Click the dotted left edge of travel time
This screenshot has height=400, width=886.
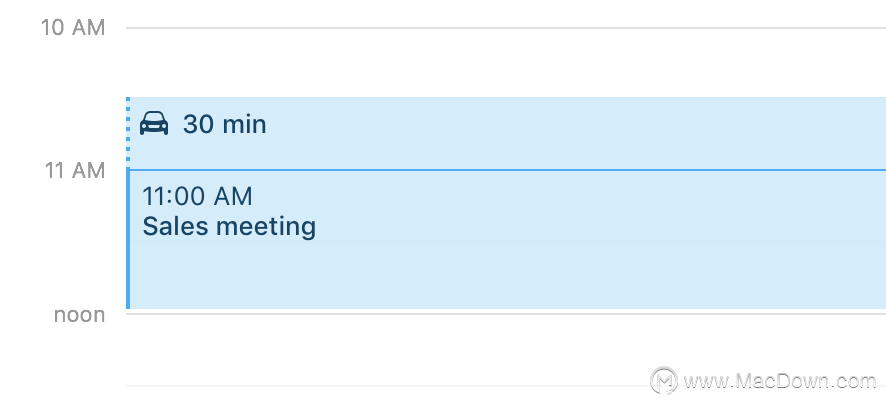pyautogui.click(x=128, y=132)
